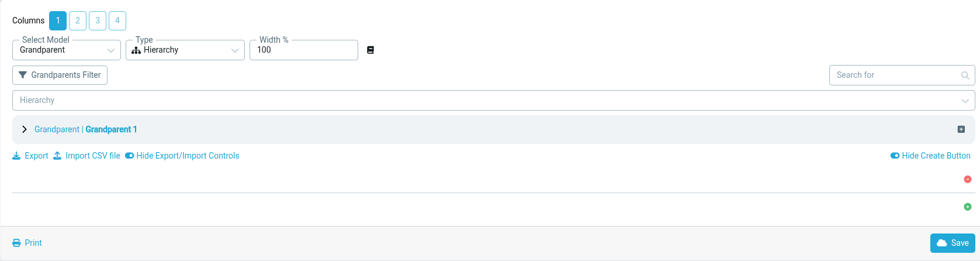Switch to the 3 columns layout
980x261 pixels.
point(98,20)
